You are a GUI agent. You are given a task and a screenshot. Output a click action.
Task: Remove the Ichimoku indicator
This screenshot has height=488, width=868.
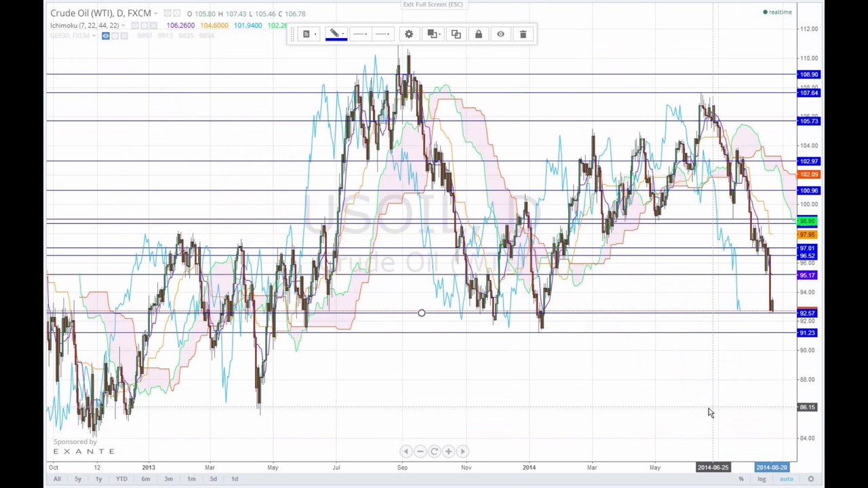tap(154, 26)
